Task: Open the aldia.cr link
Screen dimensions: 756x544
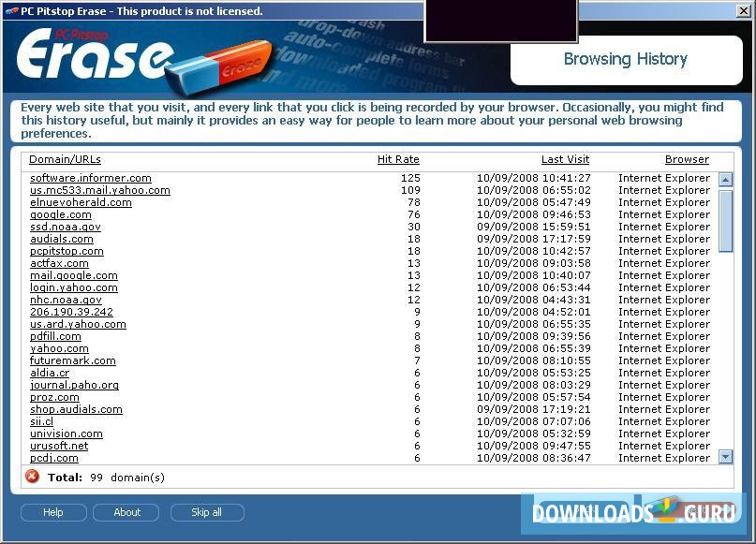Action: pyautogui.click(x=50, y=373)
